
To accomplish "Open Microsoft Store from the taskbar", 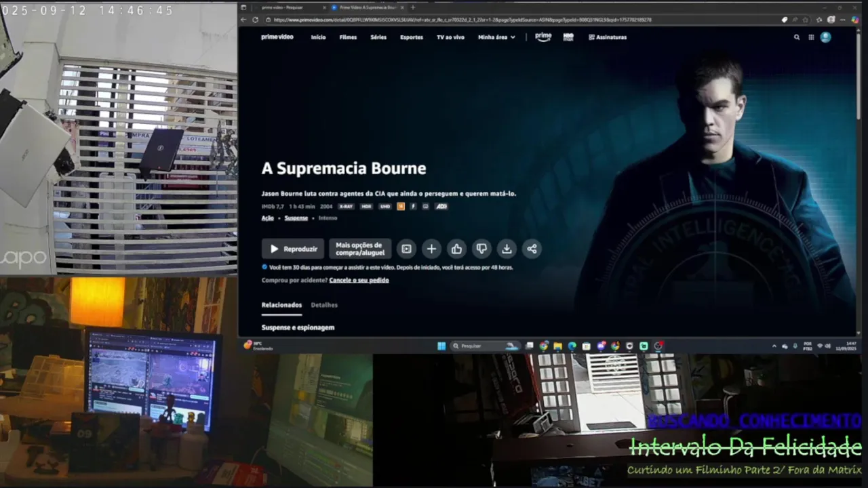I will click(587, 346).
